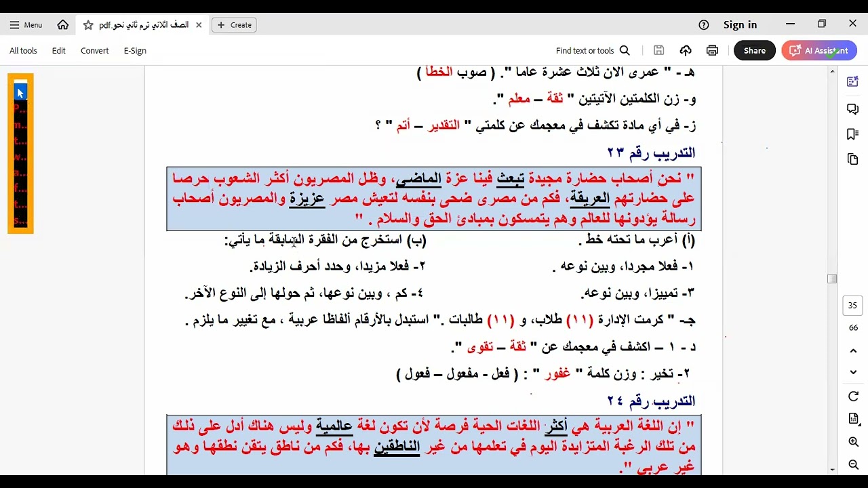The image size is (868, 488).
Task: Open the Bookmarks panel icon
Action: click(x=853, y=134)
